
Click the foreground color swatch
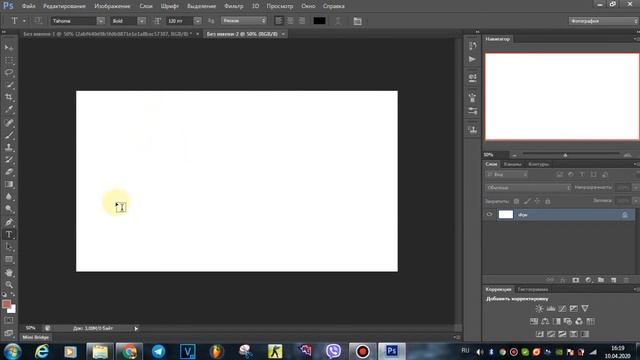tap(6, 304)
